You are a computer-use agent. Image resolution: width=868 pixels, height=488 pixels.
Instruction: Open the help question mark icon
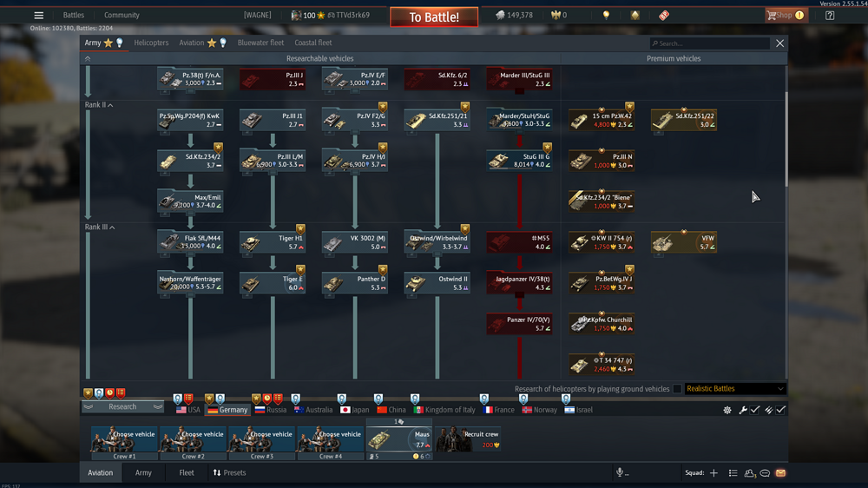tap(829, 16)
